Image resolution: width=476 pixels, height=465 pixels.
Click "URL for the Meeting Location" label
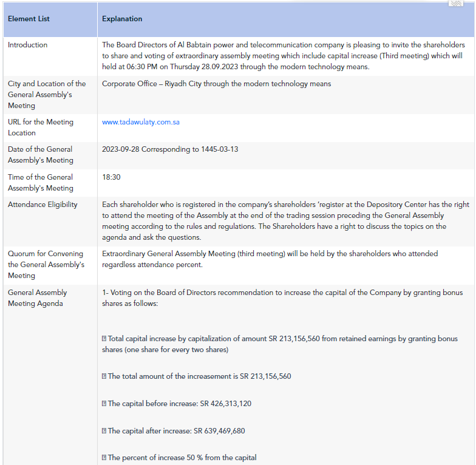coord(41,127)
